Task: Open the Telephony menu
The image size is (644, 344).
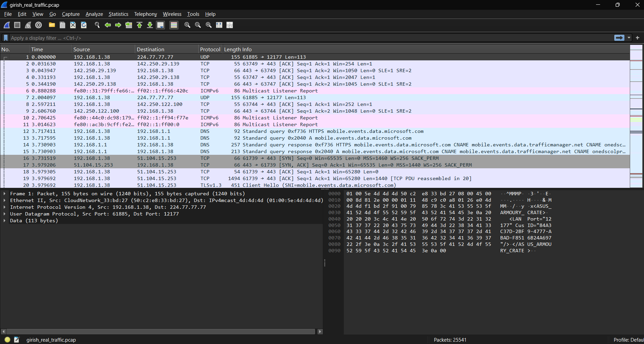Action: pos(146,14)
